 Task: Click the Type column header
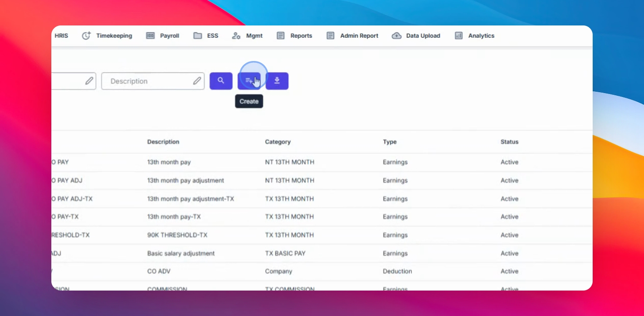390,142
